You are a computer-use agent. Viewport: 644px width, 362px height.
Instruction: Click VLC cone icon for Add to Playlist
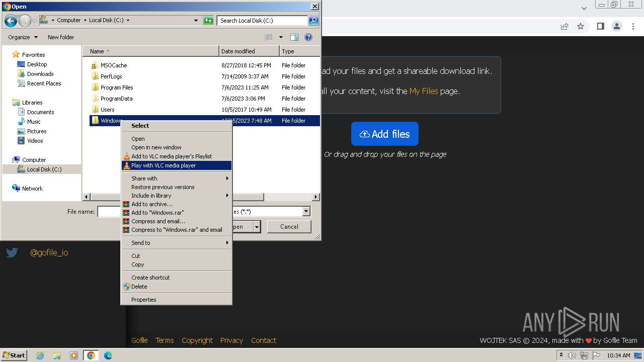coord(126,156)
